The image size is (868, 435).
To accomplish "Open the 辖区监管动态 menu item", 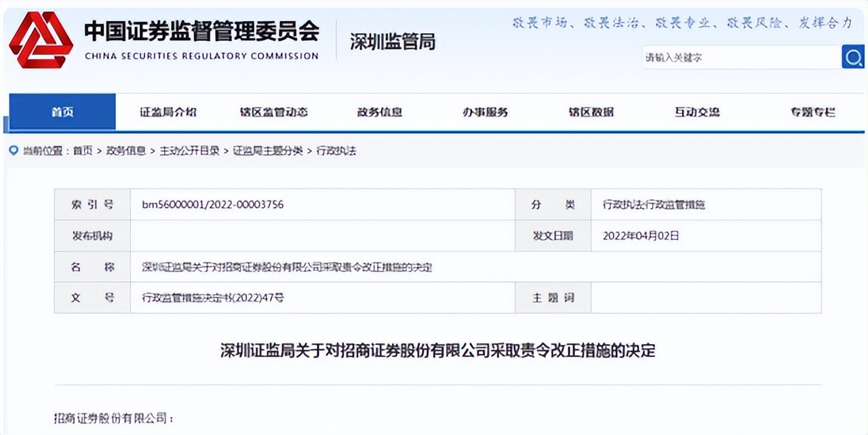I will coord(274,112).
